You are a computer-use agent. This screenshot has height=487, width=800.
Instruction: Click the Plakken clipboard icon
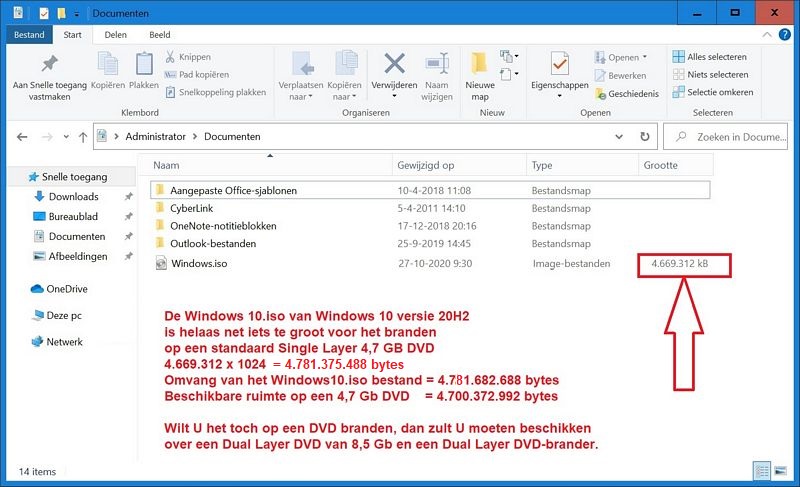click(144, 71)
